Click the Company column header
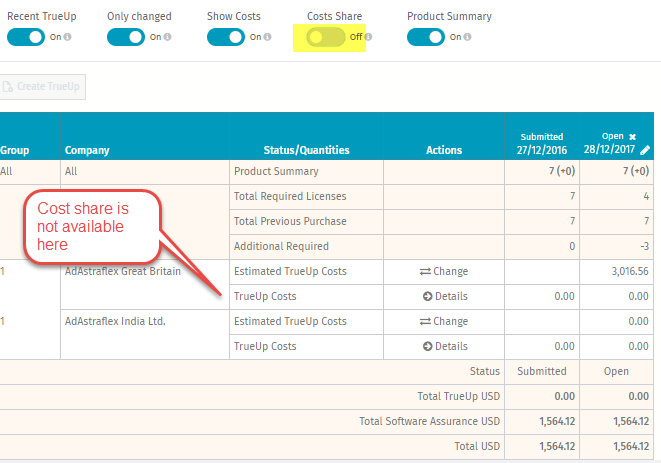This screenshot has width=661, height=463. (87, 150)
